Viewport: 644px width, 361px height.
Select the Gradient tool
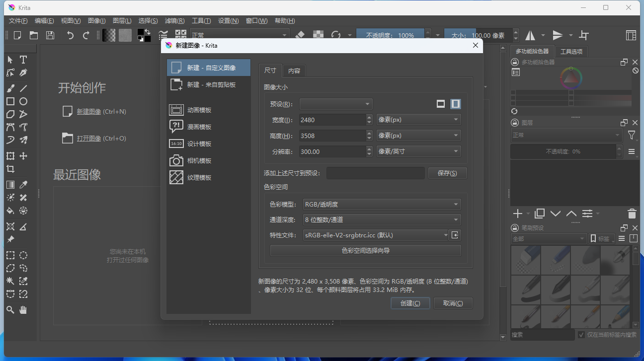click(11, 184)
